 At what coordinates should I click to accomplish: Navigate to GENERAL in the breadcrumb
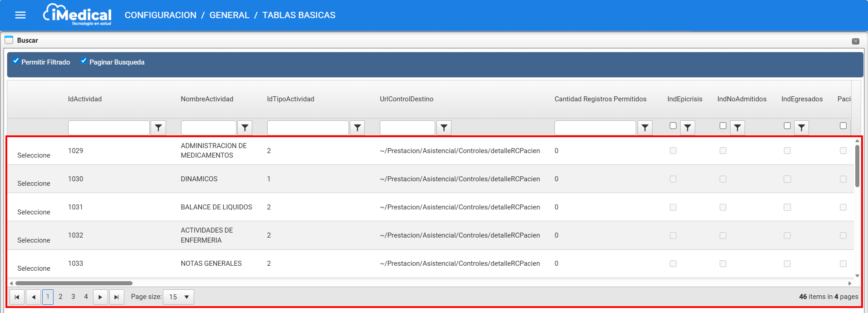[x=229, y=15]
